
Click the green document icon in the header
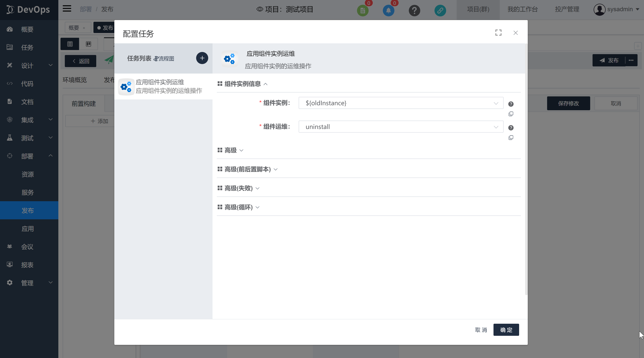click(363, 11)
